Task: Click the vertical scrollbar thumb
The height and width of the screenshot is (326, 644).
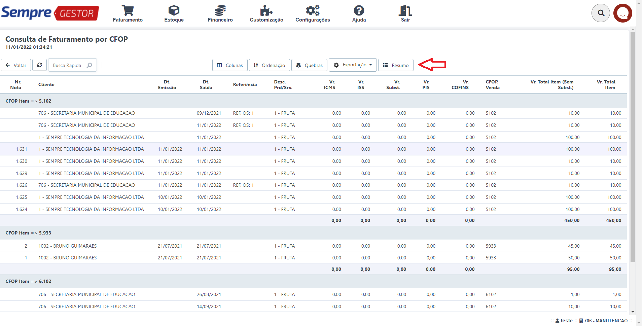Action: tap(633, 147)
